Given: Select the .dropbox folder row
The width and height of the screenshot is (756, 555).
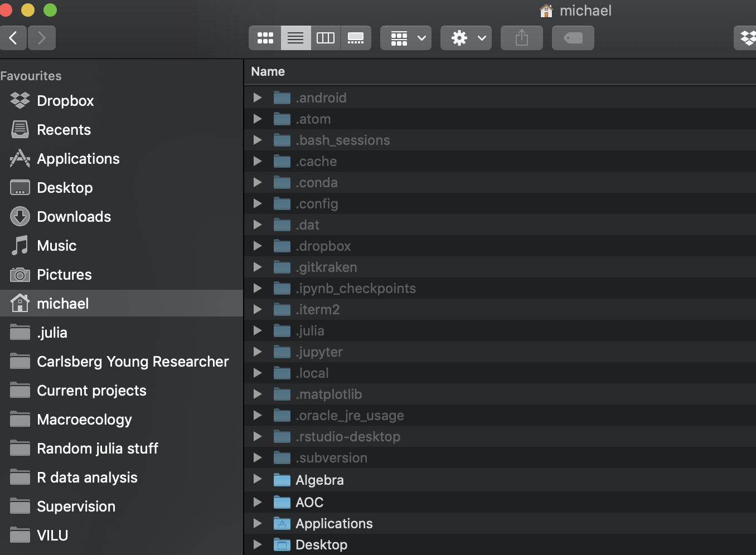Looking at the screenshot, I should click(500, 246).
